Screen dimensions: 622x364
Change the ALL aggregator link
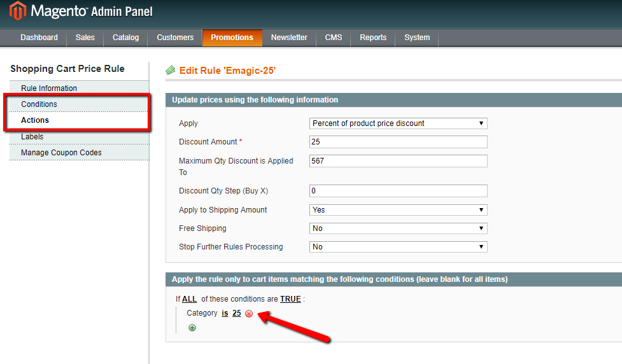click(189, 299)
